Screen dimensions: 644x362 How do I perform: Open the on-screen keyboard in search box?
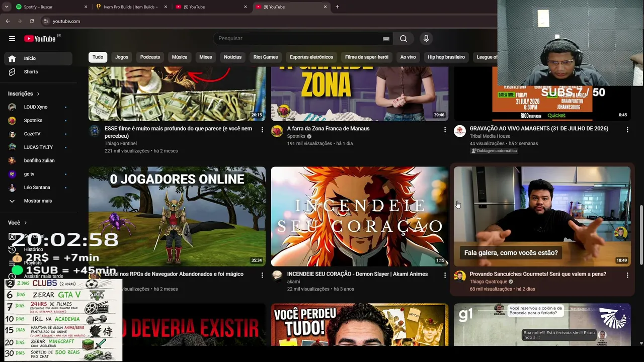point(386,39)
